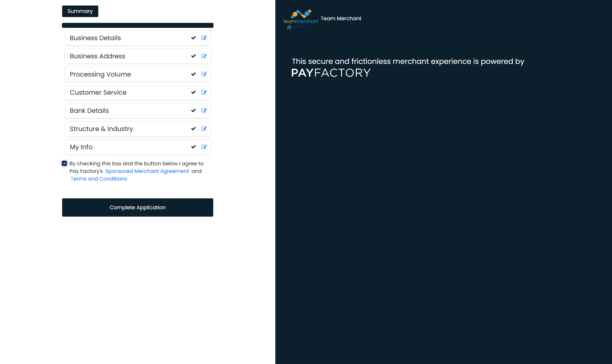Edit the My Info section
The image size is (612, 364).
[x=204, y=147]
